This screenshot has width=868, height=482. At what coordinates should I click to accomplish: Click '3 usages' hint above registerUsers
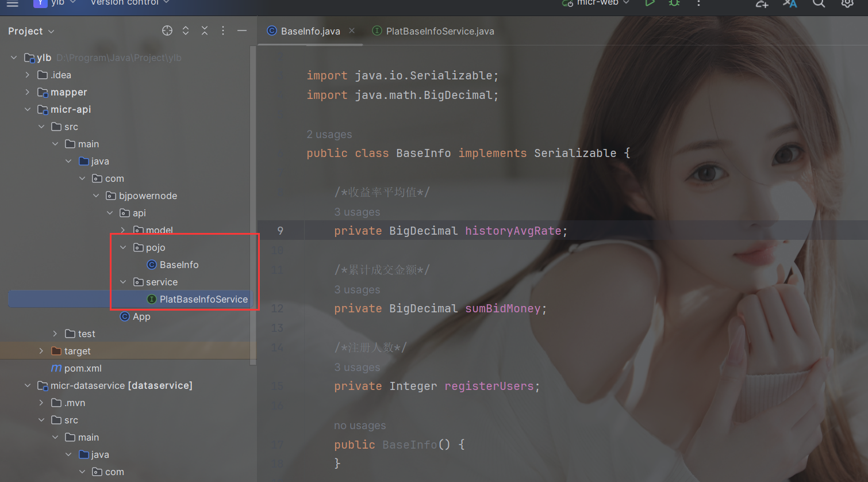(357, 367)
